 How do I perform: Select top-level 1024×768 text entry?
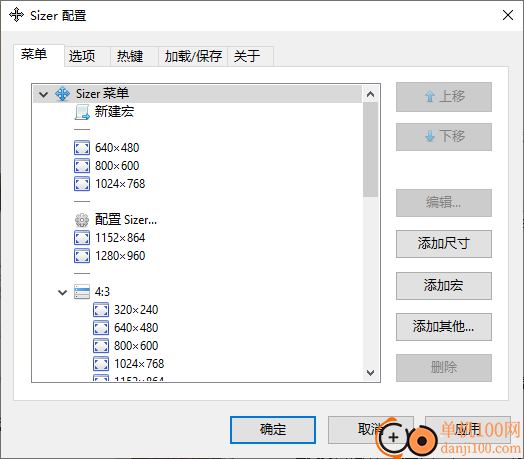coord(120,184)
